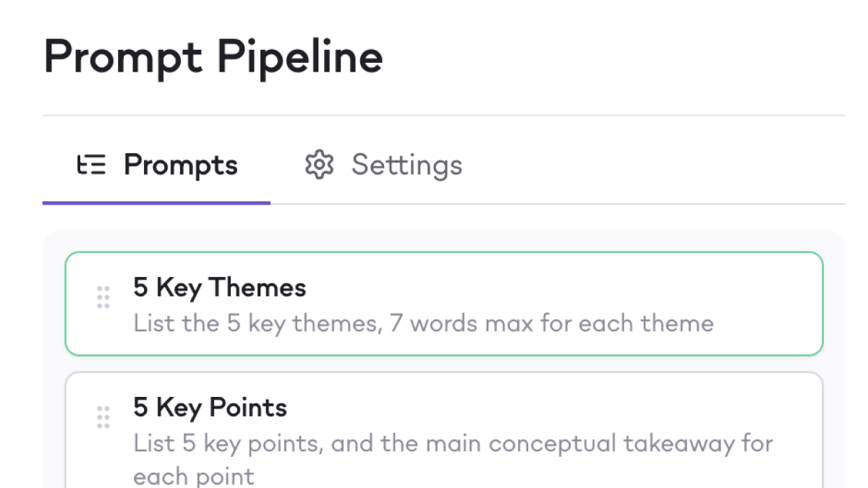The height and width of the screenshot is (488, 868).
Task: Click empty space right of Settings tab
Action: (x=651, y=166)
